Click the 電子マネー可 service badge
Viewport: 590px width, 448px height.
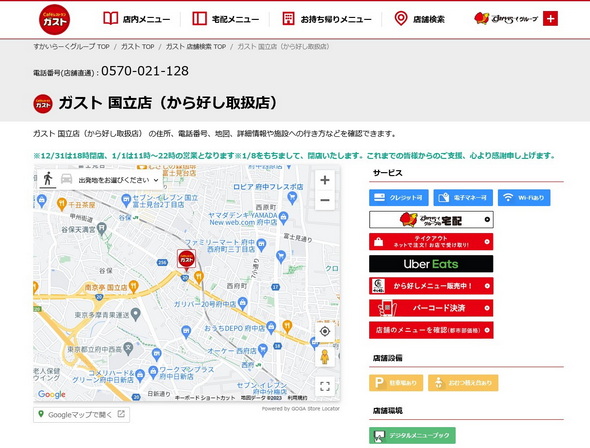(x=463, y=197)
